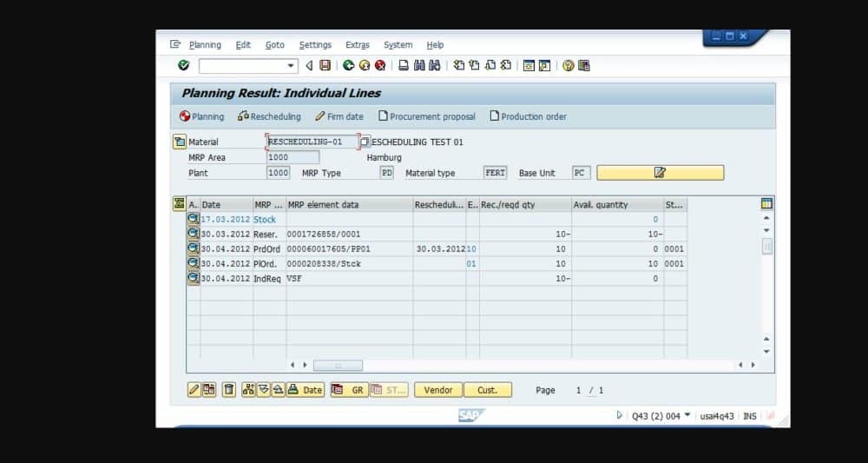Open details icon for the 30.04.2012 PrdOrd row
The height and width of the screenshot is (463, 868).
pyautogui.click(x=193, y=248)
